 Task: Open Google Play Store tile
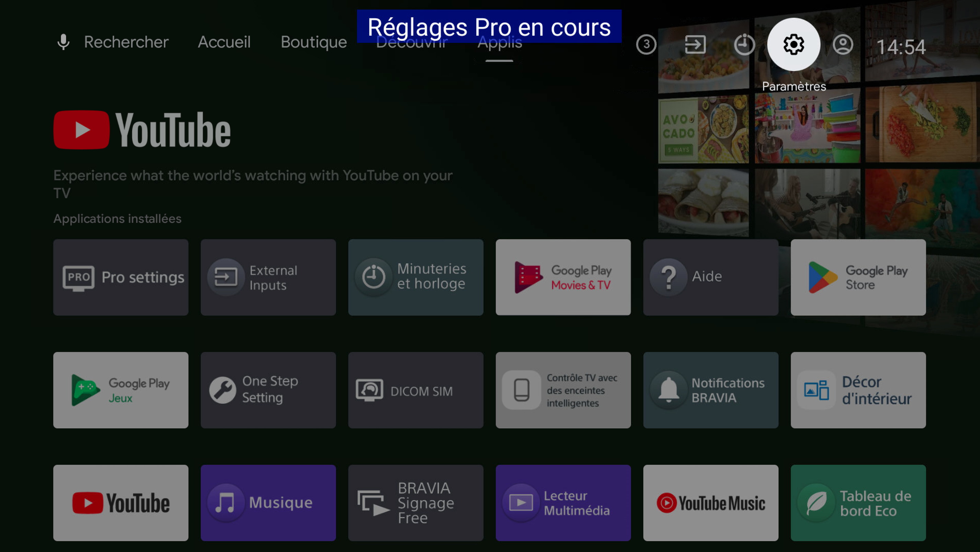pyautogui.click(x=858, y=277)
